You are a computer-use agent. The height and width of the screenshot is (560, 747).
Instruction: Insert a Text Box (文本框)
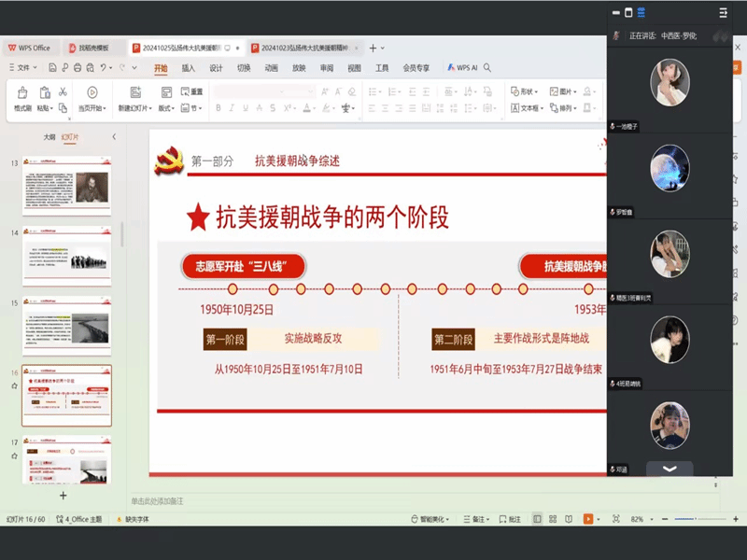tap(527, 108)
